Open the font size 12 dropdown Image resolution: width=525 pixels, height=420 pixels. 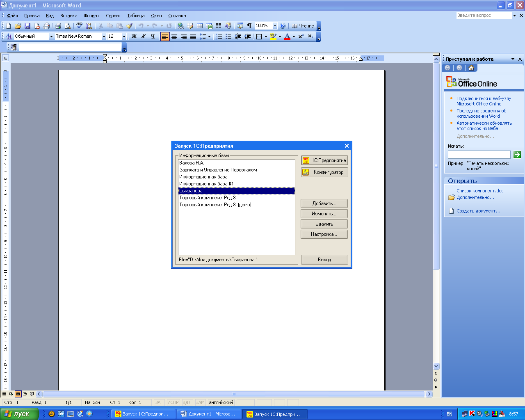click(x=124, y=37)
